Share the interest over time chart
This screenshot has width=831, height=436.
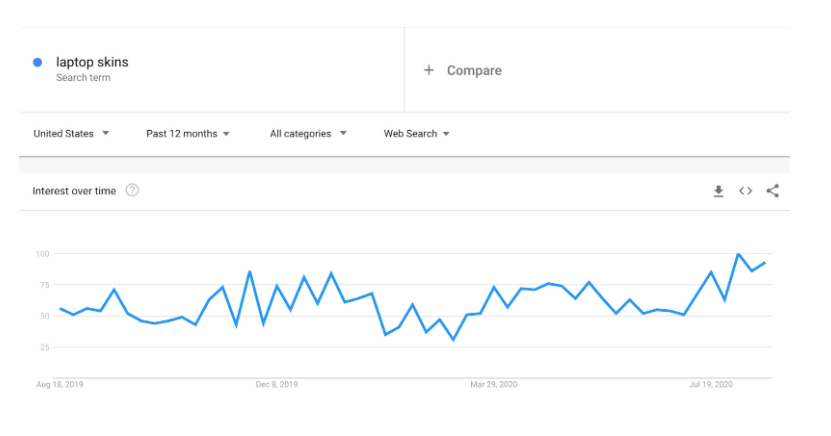772,191
